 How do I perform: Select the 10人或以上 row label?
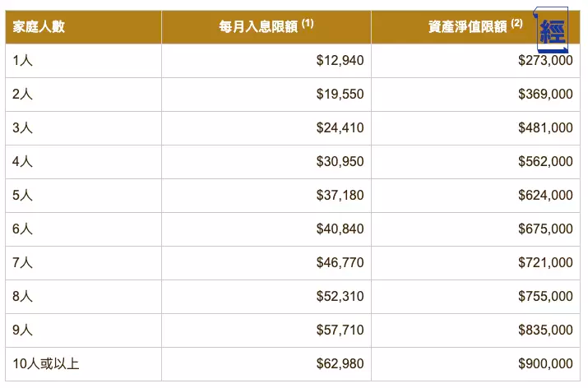(46, 364)
